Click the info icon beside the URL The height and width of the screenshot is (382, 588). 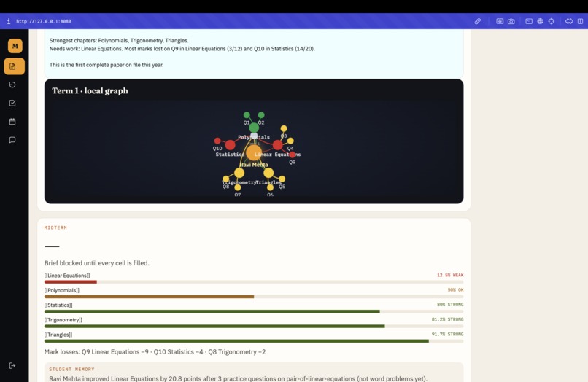click(x=9, y=21)
